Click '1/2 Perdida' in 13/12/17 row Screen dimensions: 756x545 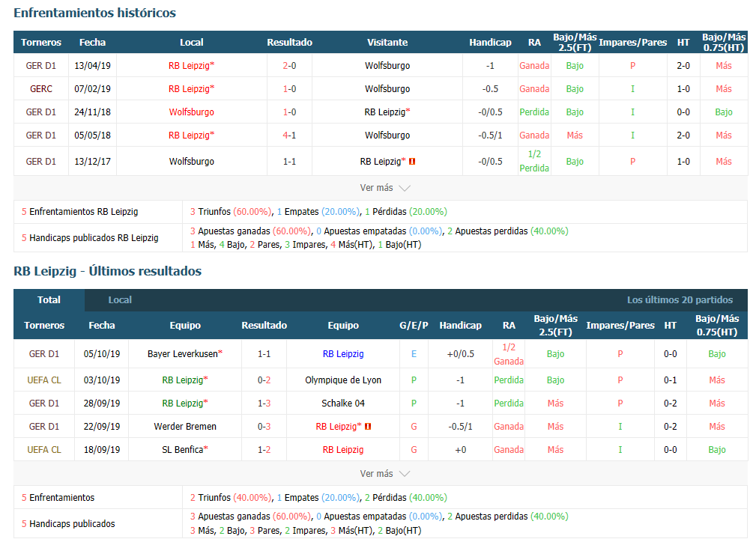[x=534, y=161]
